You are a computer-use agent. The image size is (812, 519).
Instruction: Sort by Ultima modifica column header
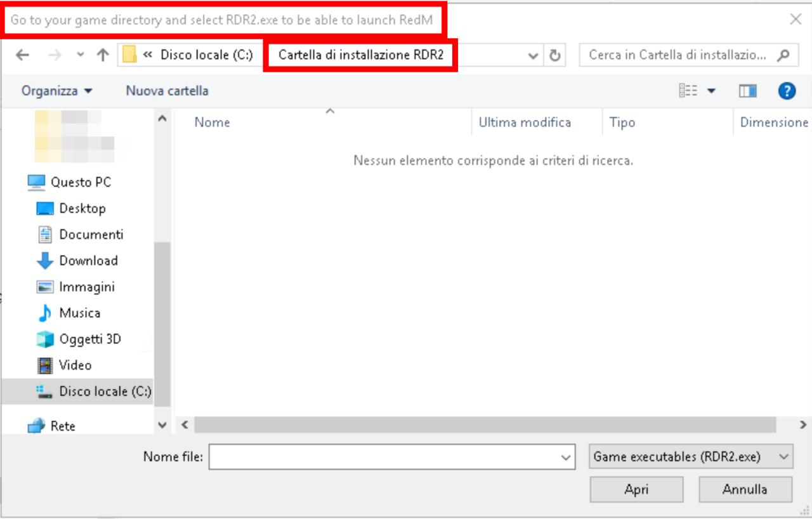pos(525,122)
